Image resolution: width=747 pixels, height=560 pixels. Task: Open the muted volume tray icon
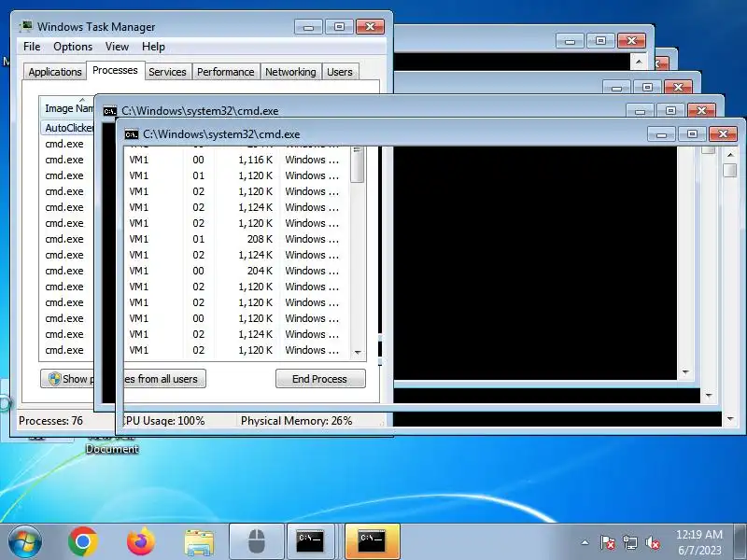[653, 542]
